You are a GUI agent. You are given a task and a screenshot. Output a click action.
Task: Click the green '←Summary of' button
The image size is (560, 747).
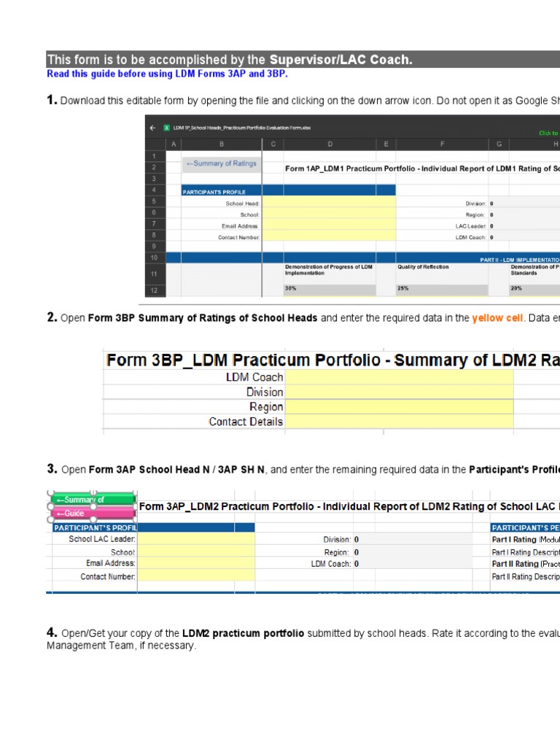[x=93, y=499]
